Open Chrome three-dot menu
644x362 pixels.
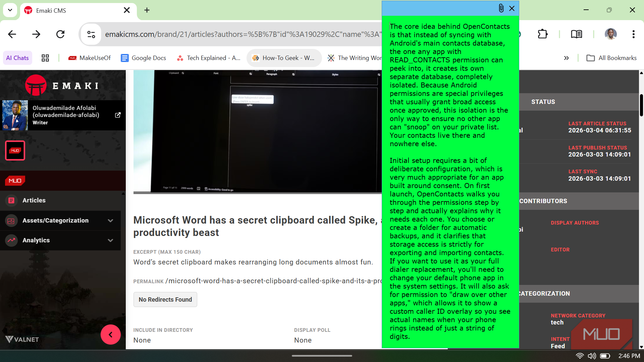click(x=633, y=34)
